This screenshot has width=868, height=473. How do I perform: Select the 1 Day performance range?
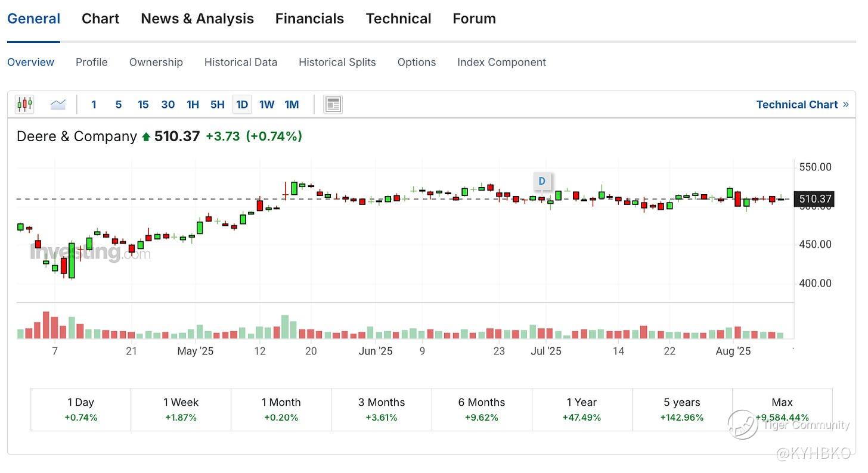tap(81, 409)
